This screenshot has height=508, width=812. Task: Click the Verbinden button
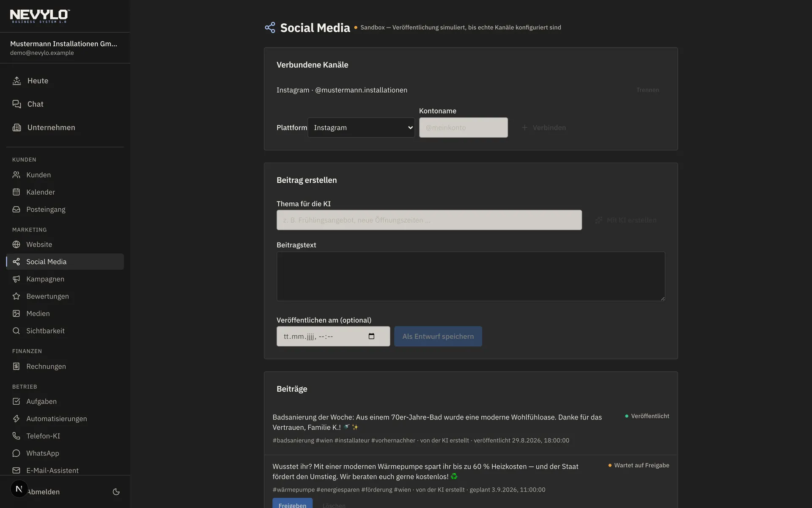tap(543, 127)
